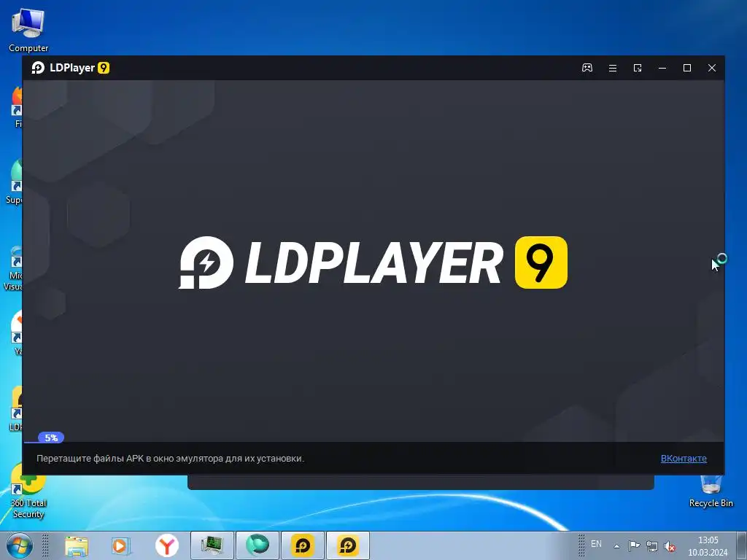Launch Windows Media Player from taskbar

(x=121, y=545)
